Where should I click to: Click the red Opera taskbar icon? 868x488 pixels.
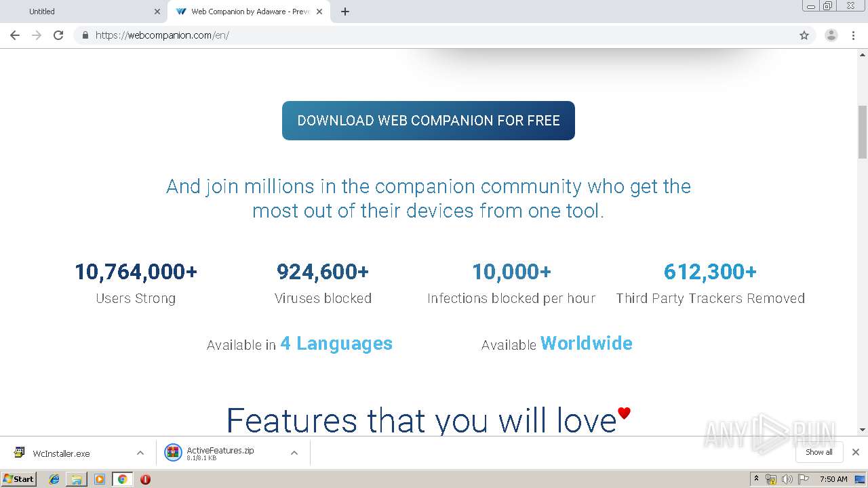click(x=145, y=479)
